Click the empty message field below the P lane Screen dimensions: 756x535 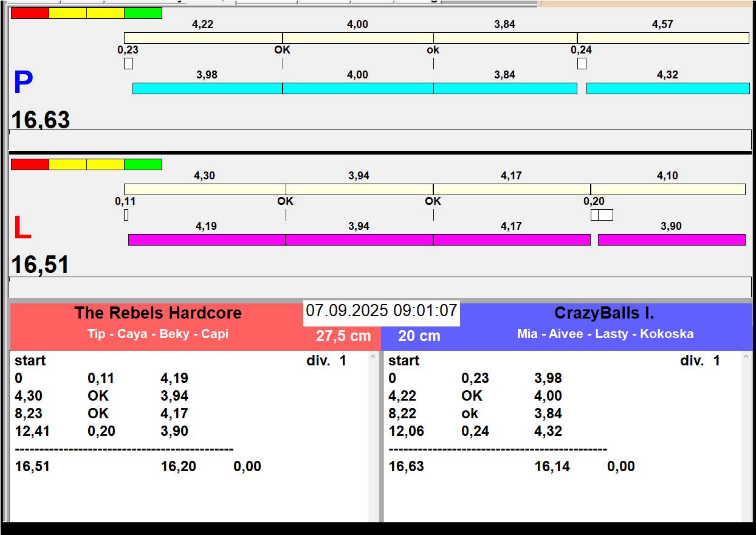(380, 140)
